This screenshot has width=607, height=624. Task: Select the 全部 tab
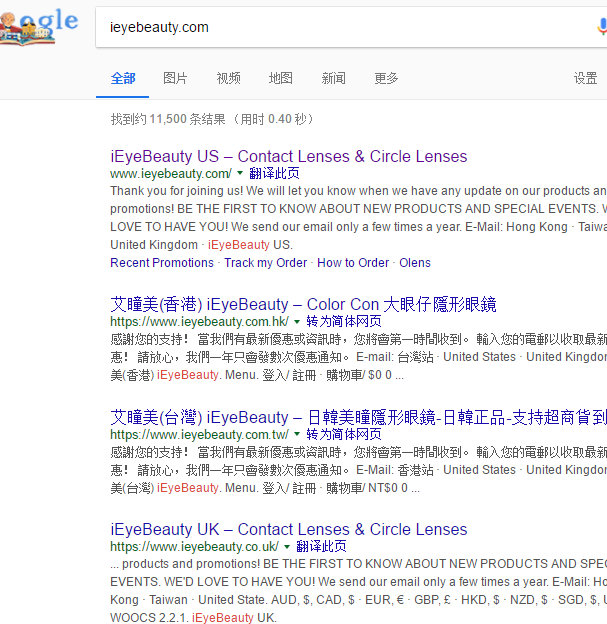pyautogui.click(x=123, y=78)
